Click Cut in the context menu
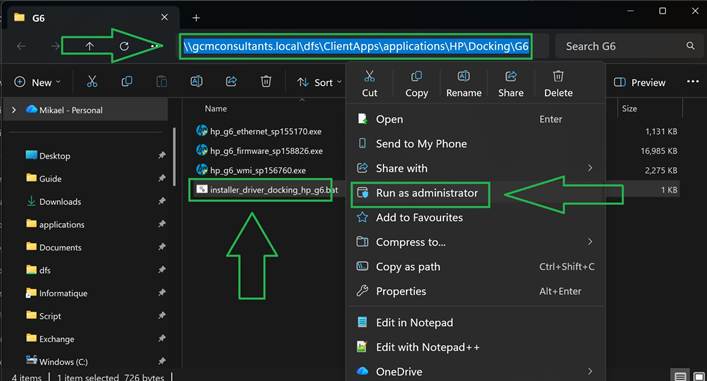Viewport: 707px width, 381px height. click(x=369, y=84)
